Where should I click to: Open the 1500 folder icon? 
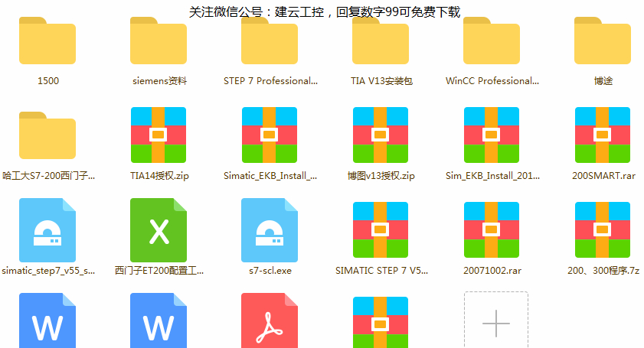pyautogui.click(x=47, y=41)
